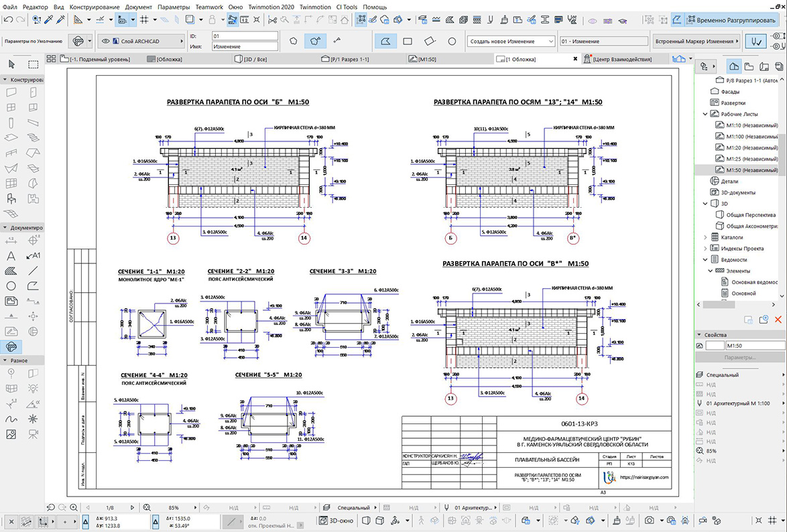Screen dimensions: 787x532
Task: Choose the Rotated Rectangle geometry method icon
Action: click(430, 41)
